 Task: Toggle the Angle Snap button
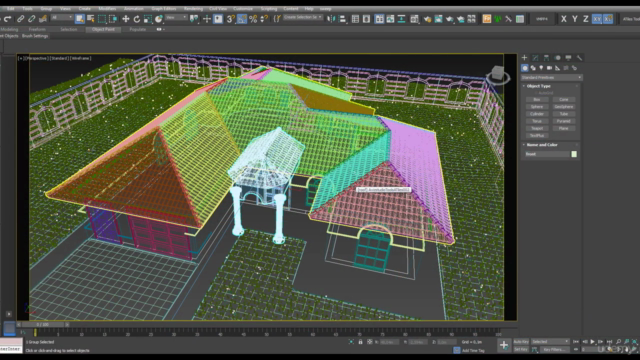click(242, 19)
